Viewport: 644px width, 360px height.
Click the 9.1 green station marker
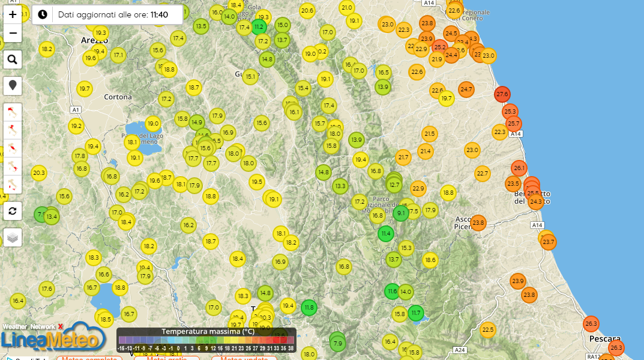(x=401, y=212)
